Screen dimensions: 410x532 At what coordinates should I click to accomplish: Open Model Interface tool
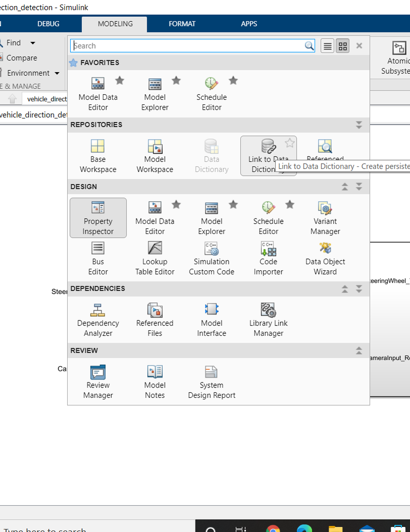pos(212,320)
